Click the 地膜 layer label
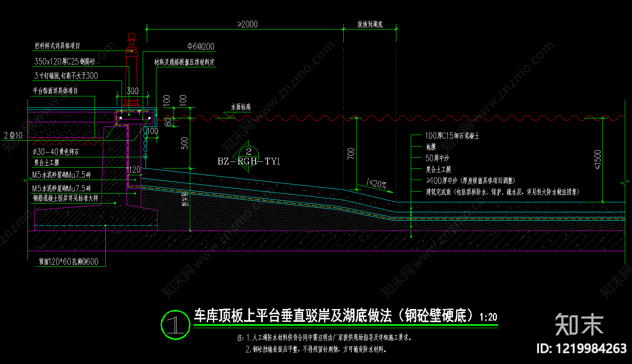This screenshot has width=632, height=364. click(x=431, y=147)
